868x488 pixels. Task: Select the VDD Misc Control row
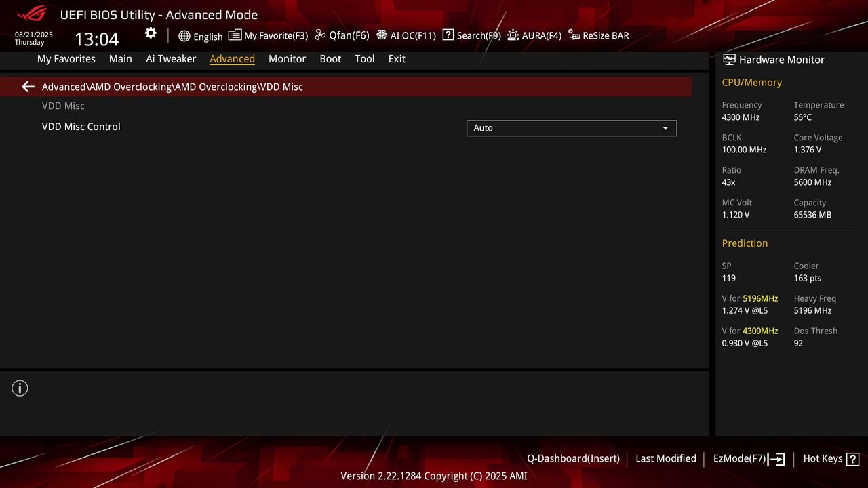point(81,127)
